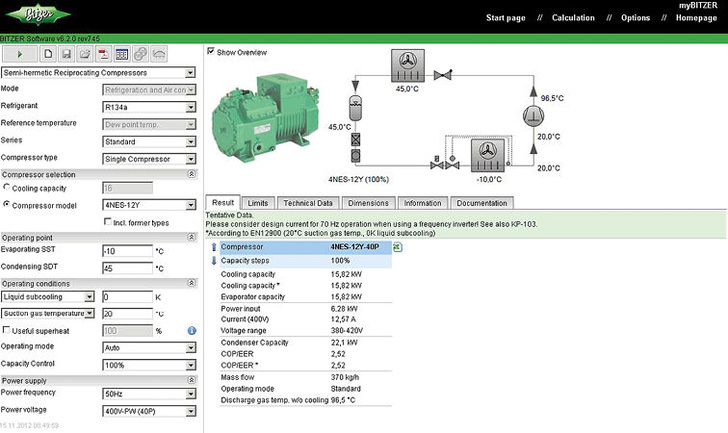
Task: Enable the Useful superheat checkbox
Action: (x=6, y=330)
